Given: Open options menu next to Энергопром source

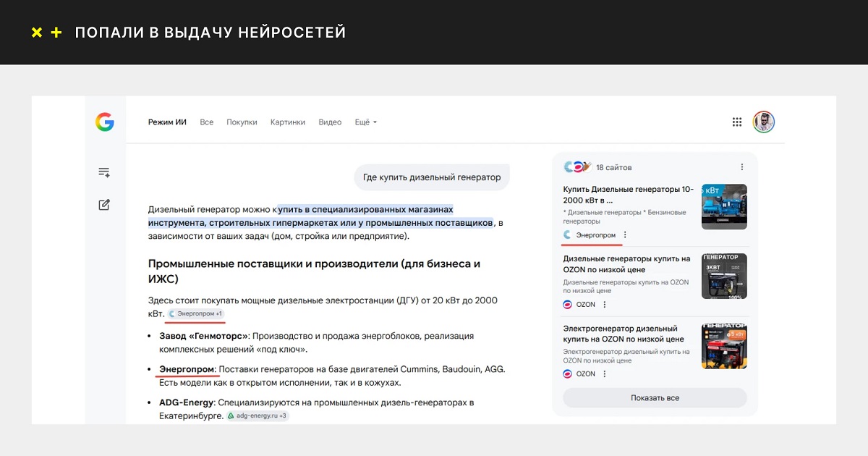Looking at the screenshot, I should (625, 235).
